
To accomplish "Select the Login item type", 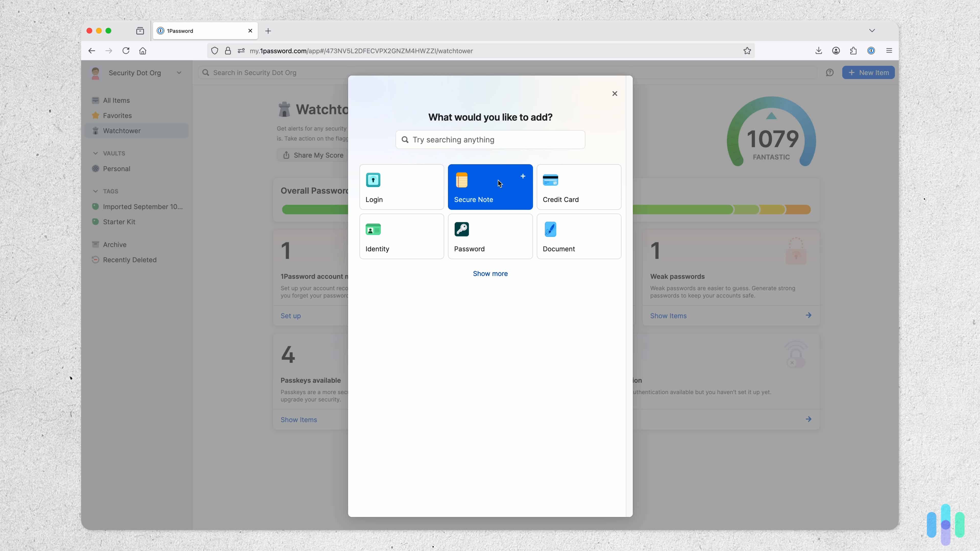I will click(x=402, y=187).
